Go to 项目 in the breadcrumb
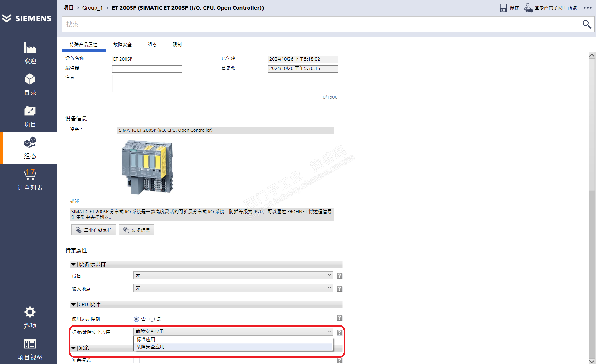The image size is (596, 364). click(68, 8)
